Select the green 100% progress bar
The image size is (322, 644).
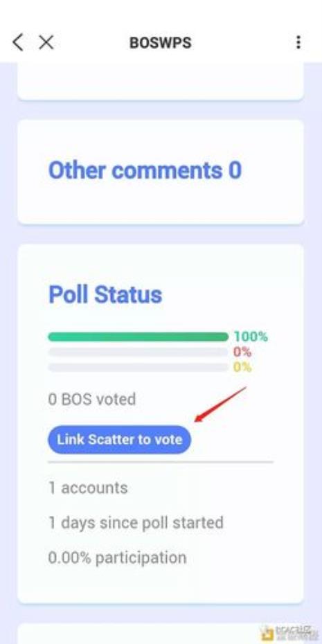click(x=138, y=337)
